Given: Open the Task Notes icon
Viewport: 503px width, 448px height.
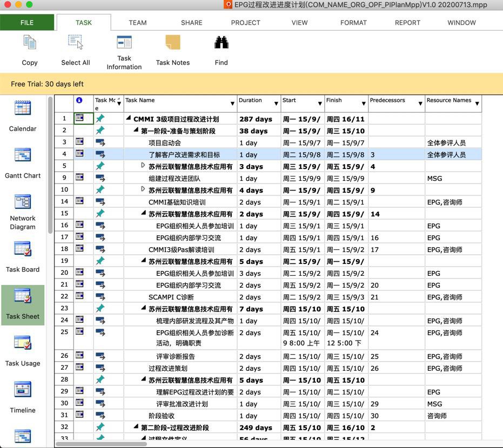Looking at the screenshot, I should click(x=172, y=42).
